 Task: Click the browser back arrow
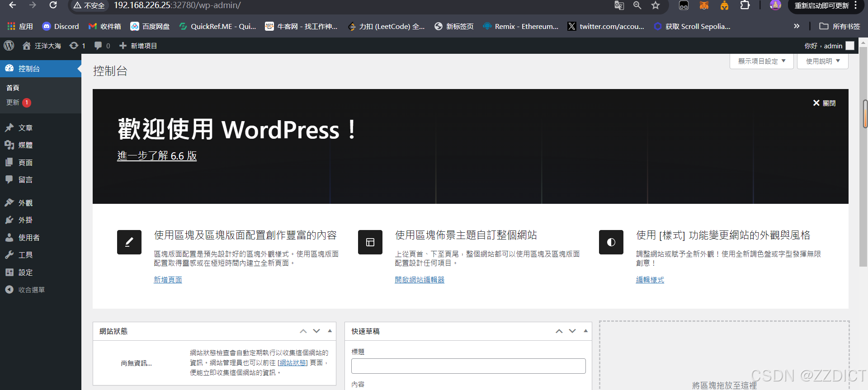tap(12, 5)
